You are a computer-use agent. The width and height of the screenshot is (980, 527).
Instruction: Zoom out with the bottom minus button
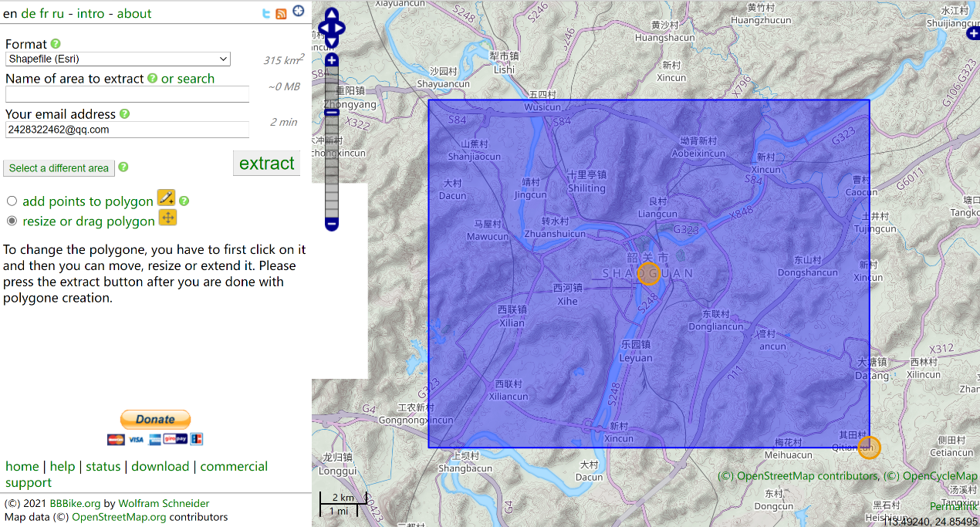pyautogui.click(x=332, y=224)
